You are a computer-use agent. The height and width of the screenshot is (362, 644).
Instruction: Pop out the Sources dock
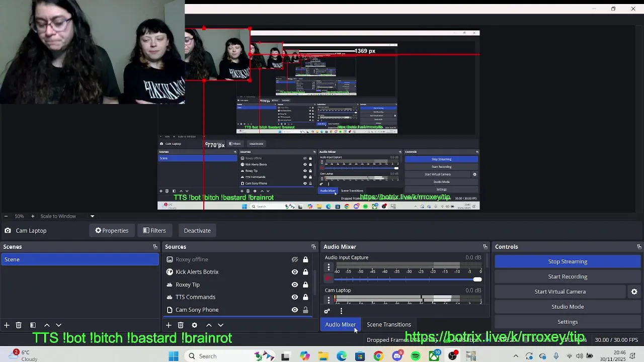[x=313, y=247]
